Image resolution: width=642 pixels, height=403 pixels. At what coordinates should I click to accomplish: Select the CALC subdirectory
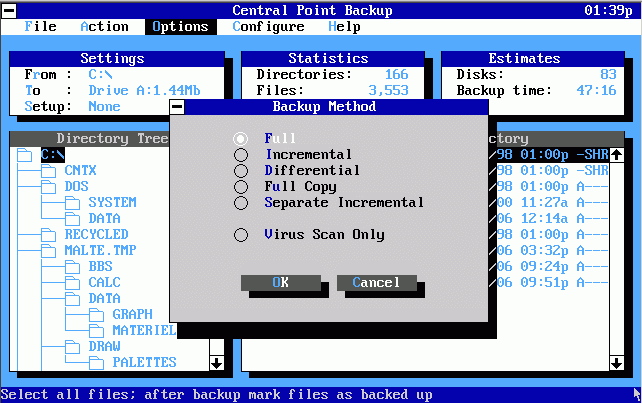pos(105,283)
